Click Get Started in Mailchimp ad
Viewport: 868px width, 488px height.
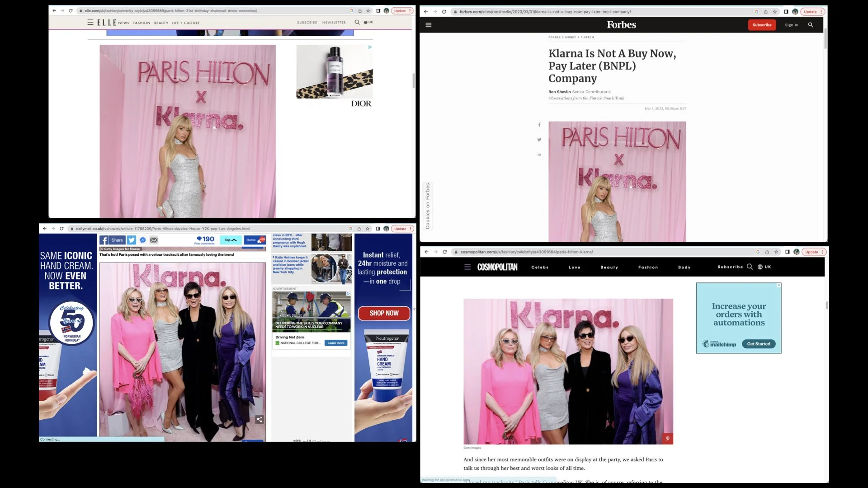click(759, 344)
